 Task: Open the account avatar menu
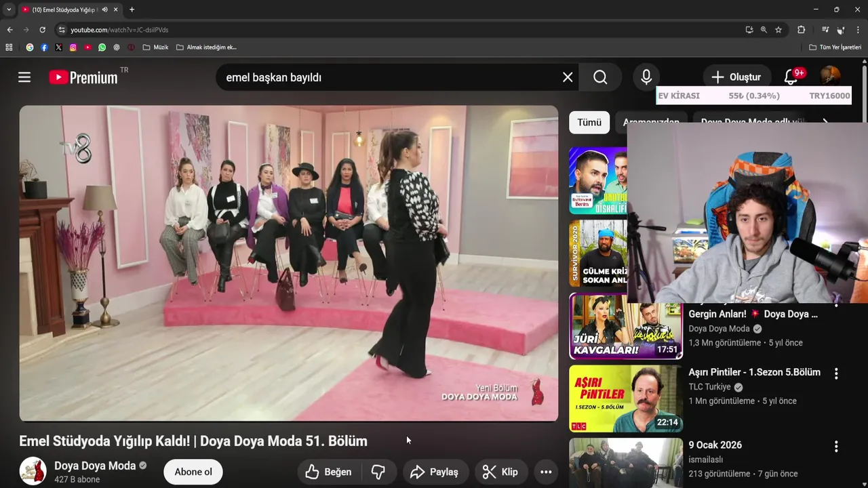point(830,77)
